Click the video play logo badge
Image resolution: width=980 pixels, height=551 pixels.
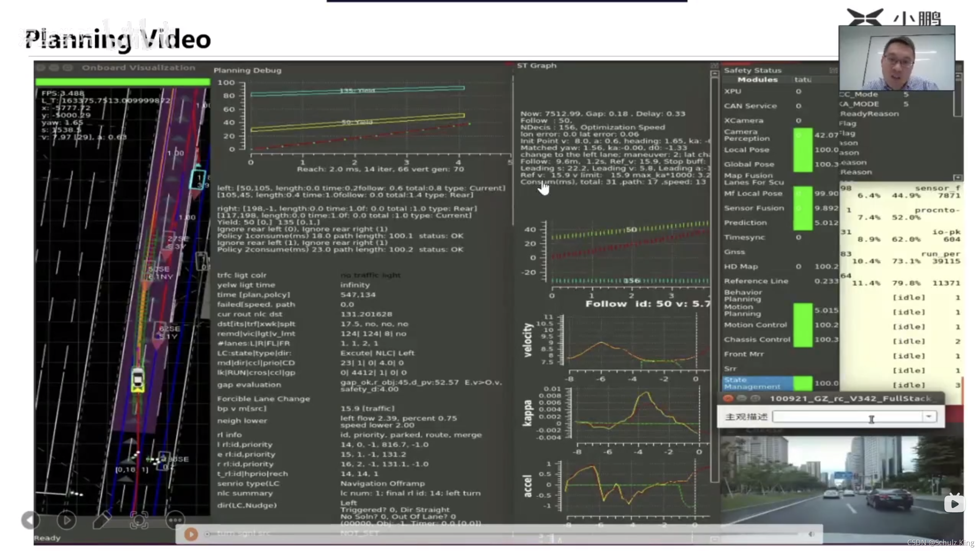tap(954, 504)
